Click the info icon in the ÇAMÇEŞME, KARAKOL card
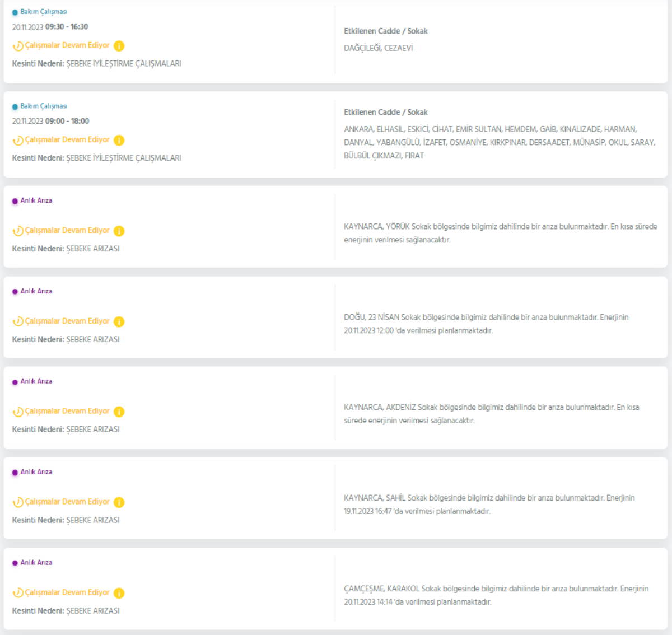The height and width of the screenshot is (635, 672). (119, 593)
